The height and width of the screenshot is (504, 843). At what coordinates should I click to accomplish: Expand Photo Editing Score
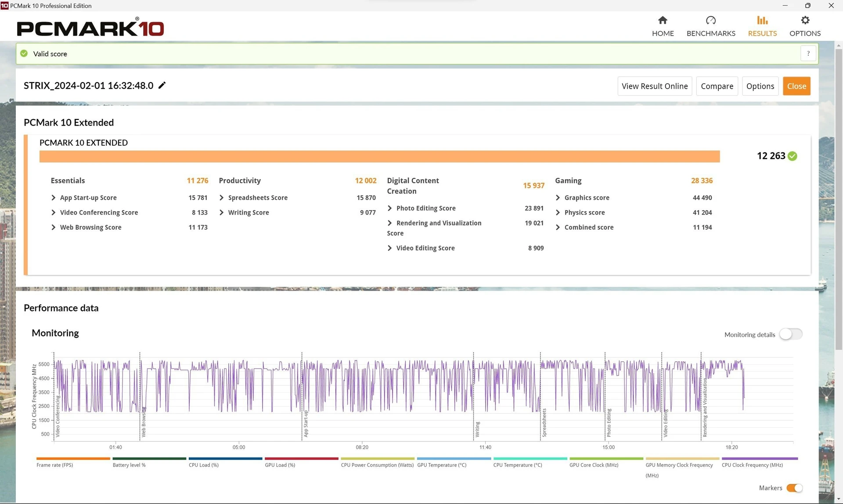(x=389, y=208)
